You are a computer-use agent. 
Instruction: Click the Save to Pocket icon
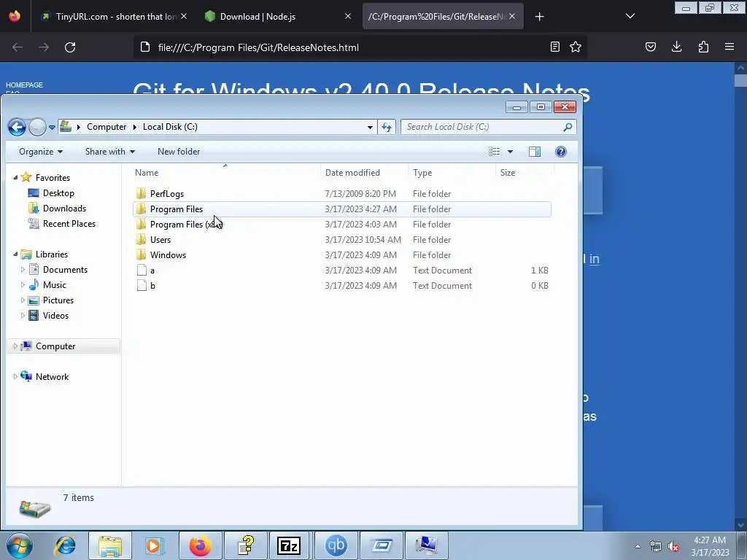click(x=650, y=47)
